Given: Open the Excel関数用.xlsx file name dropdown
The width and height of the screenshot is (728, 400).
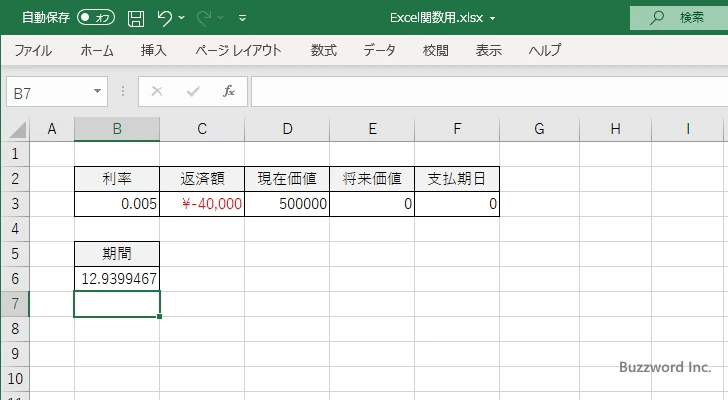Looking at the screenshot, I should click(493, 19).
